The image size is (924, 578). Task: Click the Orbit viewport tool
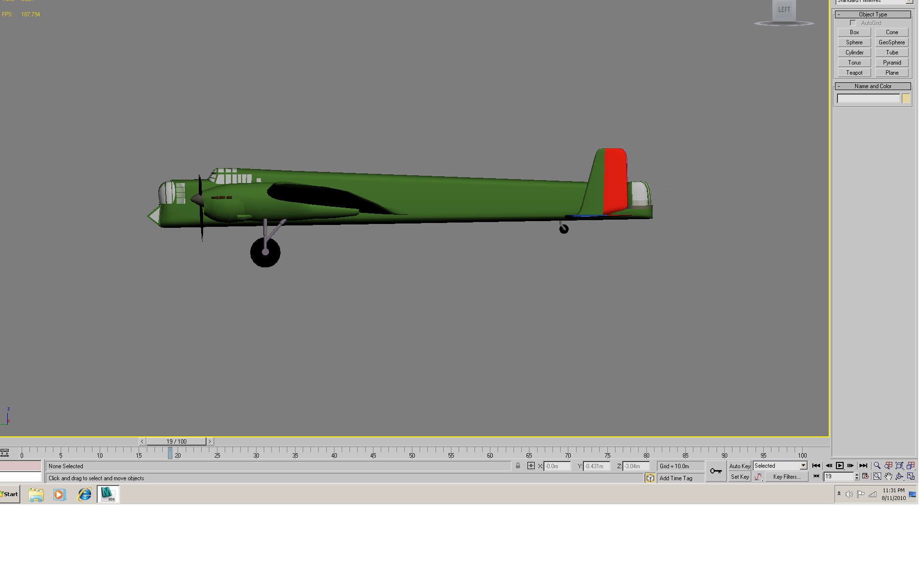899,477
